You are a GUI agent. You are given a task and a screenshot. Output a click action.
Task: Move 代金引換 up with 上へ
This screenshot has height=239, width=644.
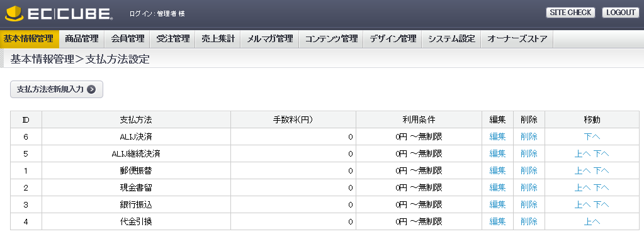click(x=592, y=222)
